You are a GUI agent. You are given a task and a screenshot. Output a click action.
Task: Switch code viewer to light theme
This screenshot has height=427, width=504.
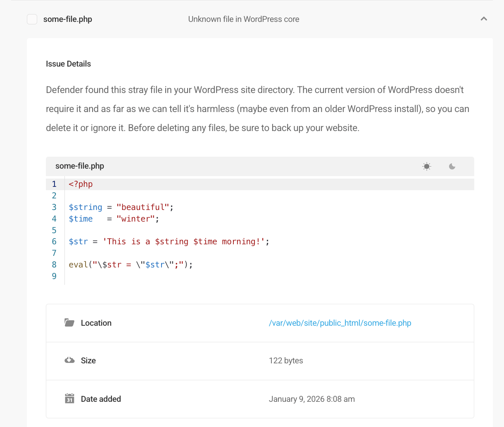(x=427, y=166)
